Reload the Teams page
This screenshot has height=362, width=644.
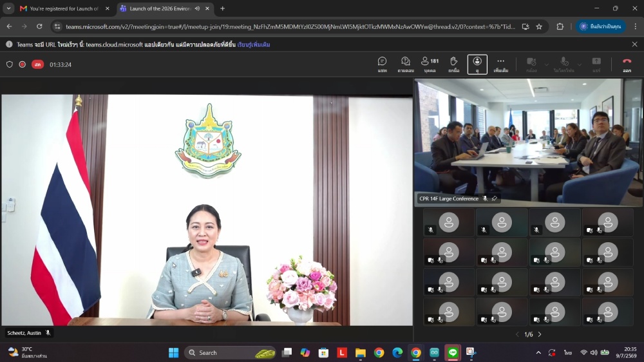pyautogui.click(x=39, y=26)
